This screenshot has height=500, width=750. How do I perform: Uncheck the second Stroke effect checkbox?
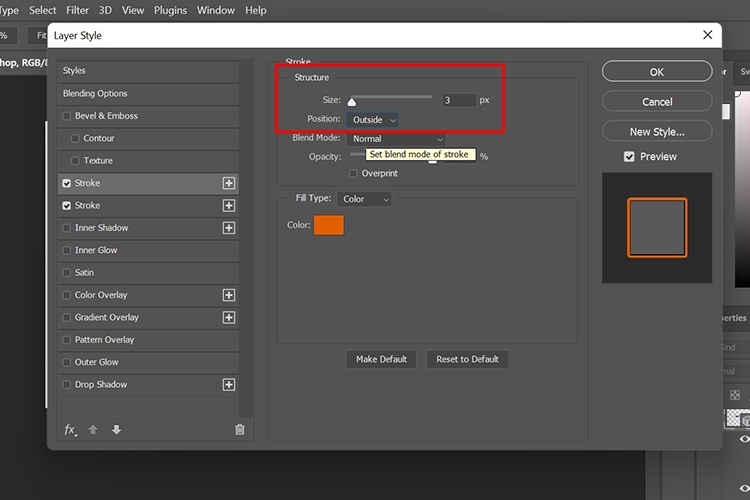point(66,206)
